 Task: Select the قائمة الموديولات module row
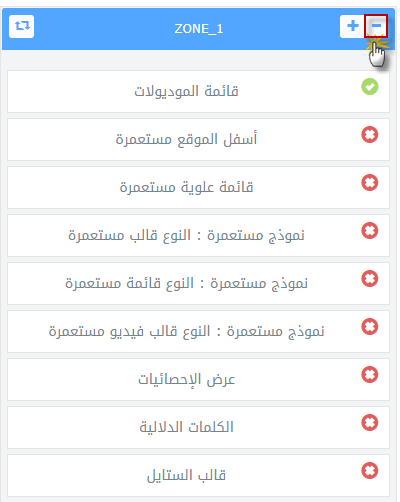click(x=198, y=91)
